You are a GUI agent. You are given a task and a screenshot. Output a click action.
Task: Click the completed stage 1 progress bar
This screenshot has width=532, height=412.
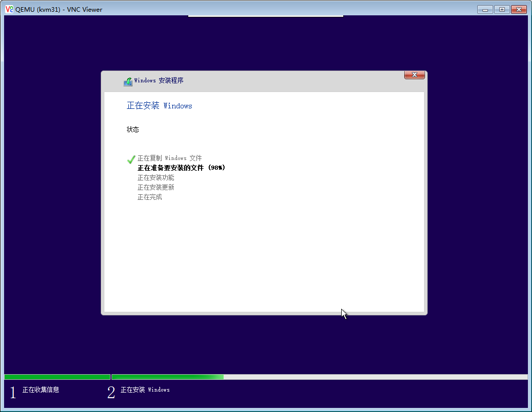click(57, 377)
